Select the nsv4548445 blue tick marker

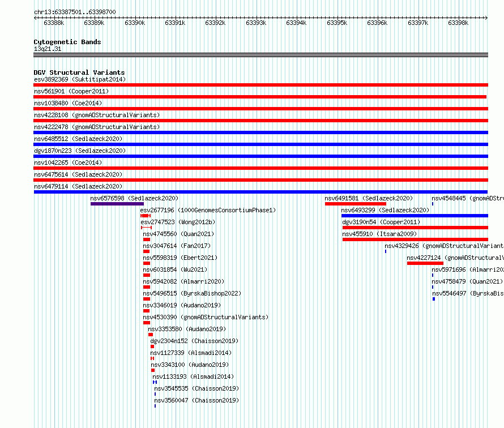click(x=433, y=204)
